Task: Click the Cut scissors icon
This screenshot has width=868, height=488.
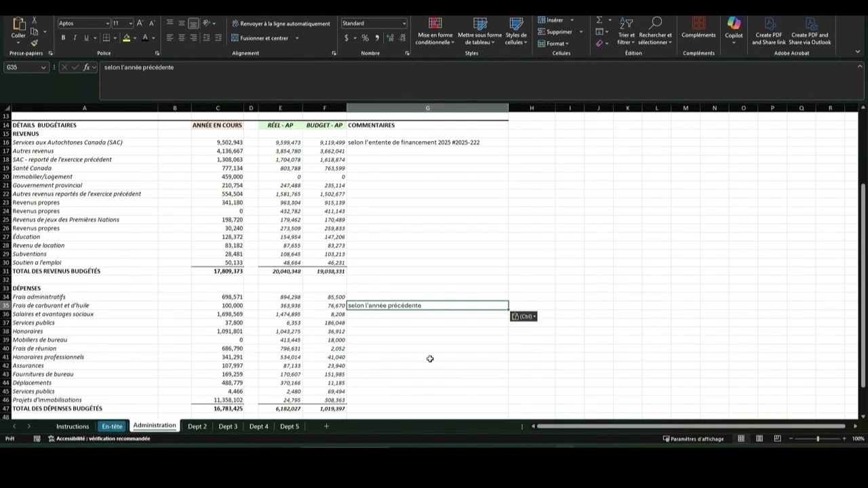Action: [x=35, y=21]
